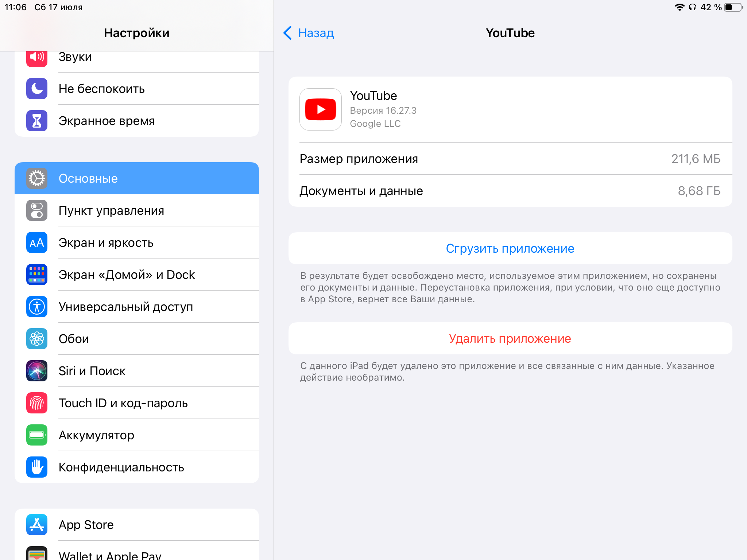Tap the delete warning mentioning this iPad
This screenshot has height=560, width=747.
tap(507, 372)
